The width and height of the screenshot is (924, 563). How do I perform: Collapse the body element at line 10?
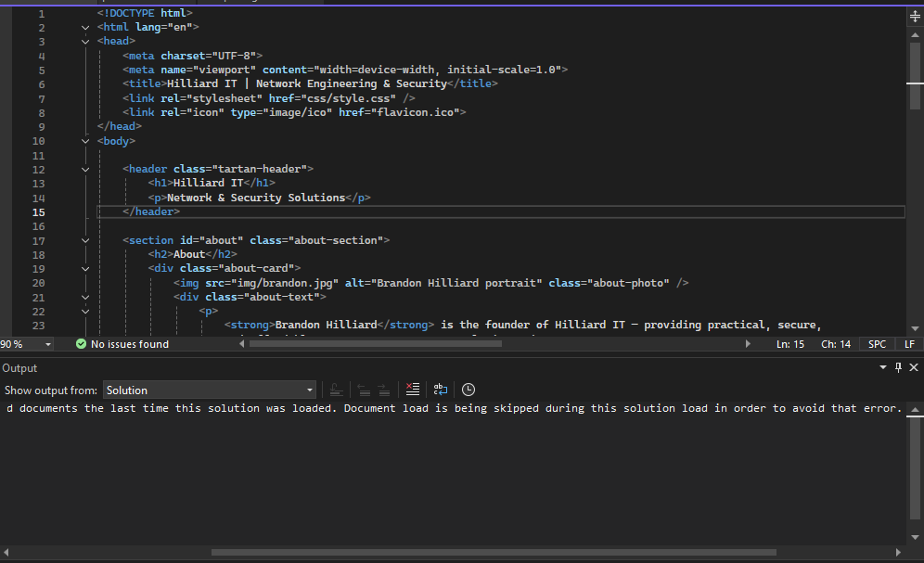point(84,140)
